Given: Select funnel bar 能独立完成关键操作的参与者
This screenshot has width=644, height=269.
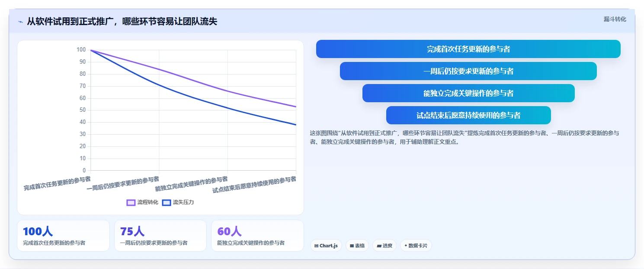Looking at the screenshot, I should (468, 93).
